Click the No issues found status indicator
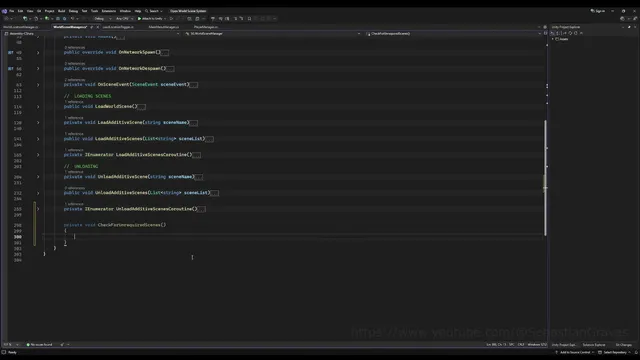The image size is (640, 360). pyautogui.click(x=40, y=344)
